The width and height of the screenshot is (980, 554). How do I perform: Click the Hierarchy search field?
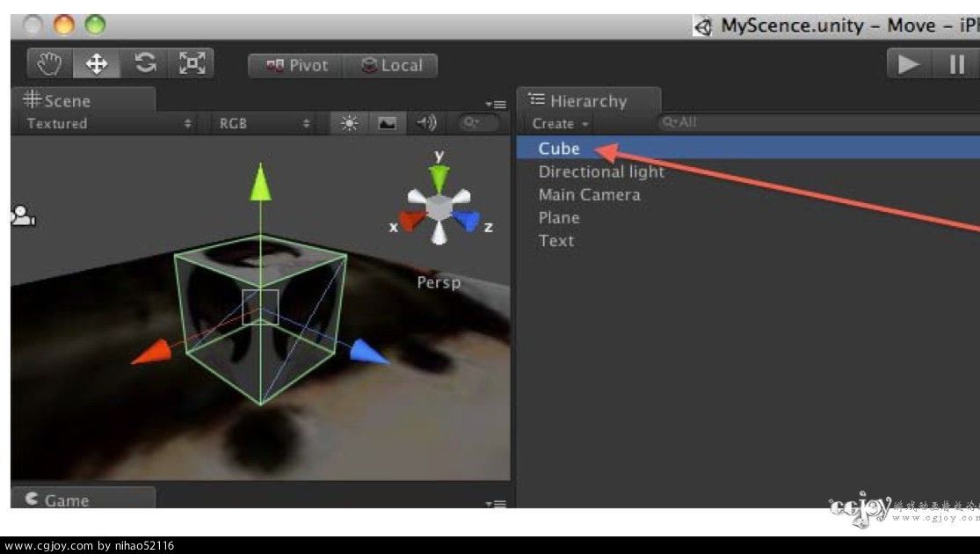[x=730, y=123]
